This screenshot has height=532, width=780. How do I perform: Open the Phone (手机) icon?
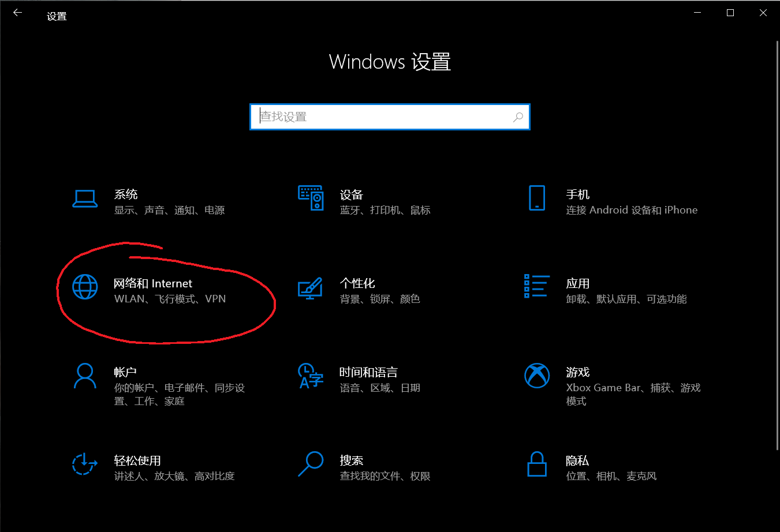click(x=537, y=198)
